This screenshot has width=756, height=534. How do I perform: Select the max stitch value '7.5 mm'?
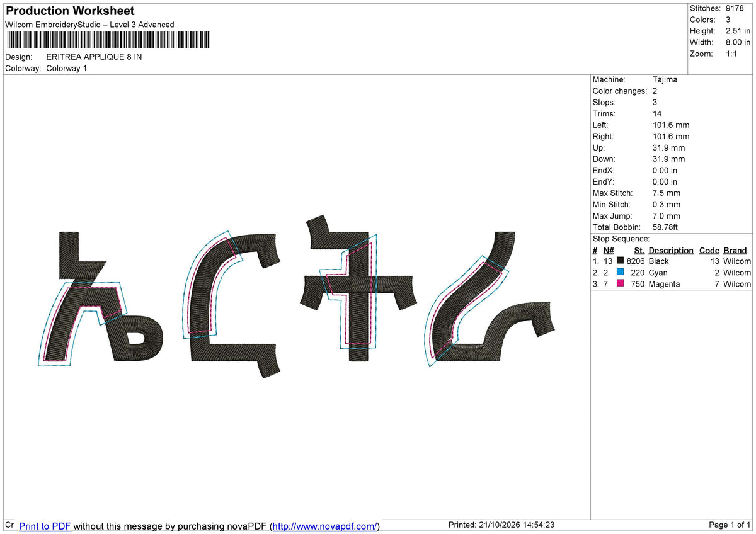click(x=667, y=193)
